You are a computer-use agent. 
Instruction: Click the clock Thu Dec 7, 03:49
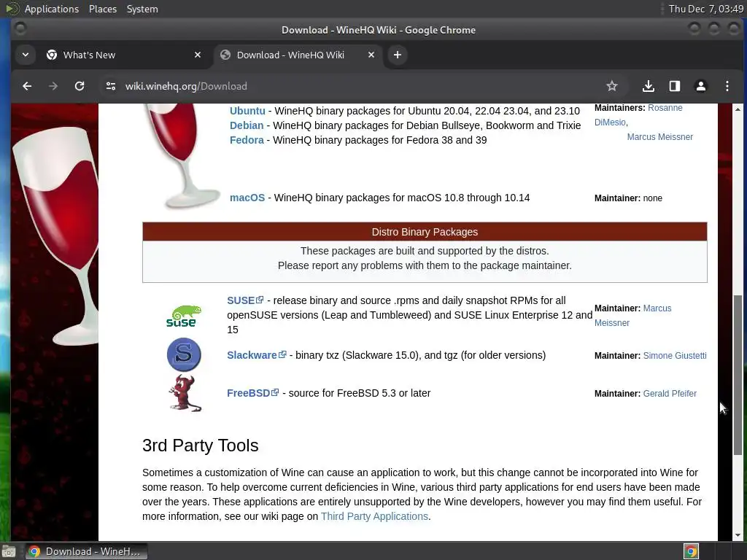pos(706,9)
